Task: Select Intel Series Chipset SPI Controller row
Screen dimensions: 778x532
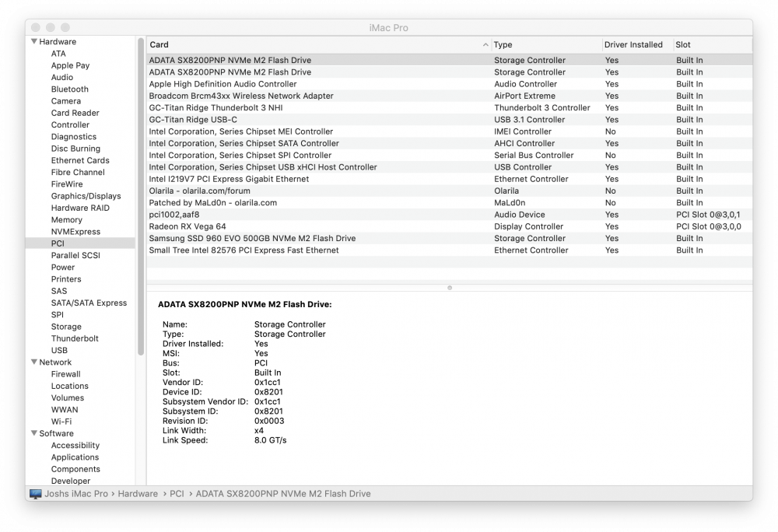Action: [450, 156]
